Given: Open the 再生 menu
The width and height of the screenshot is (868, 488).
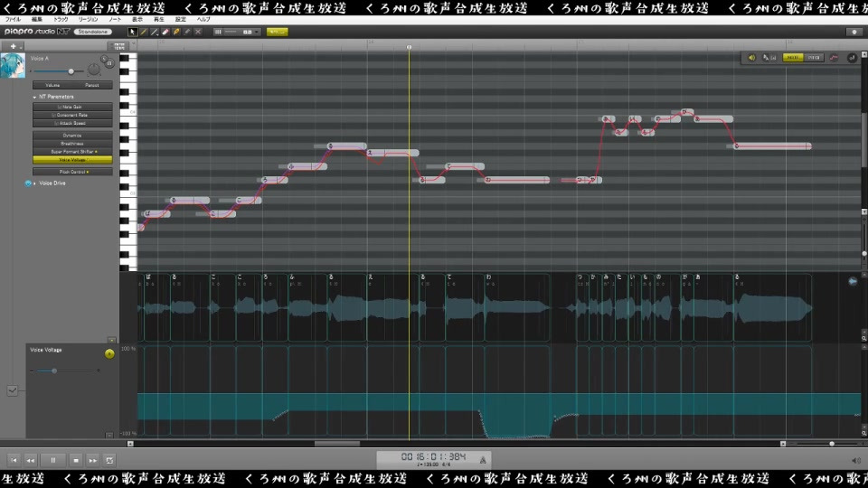Looking at the screenshot, I should pos(159,19).
